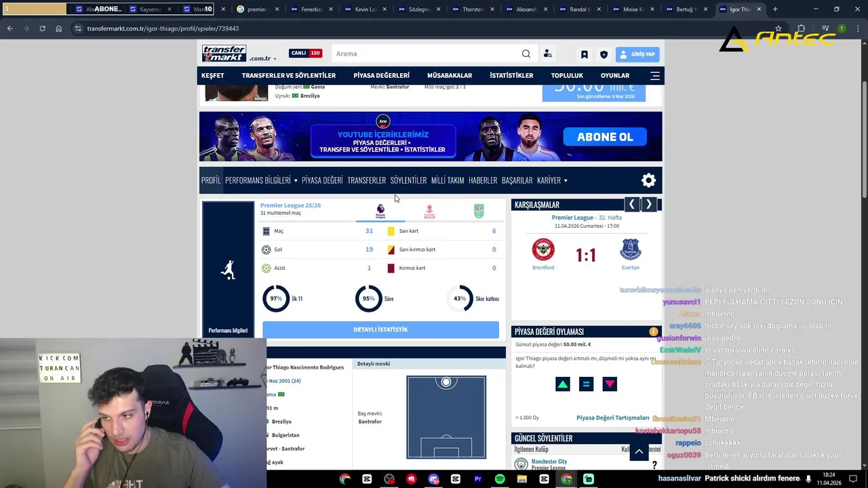Click the goals count 19
The height and width of the screenshot is (488, 868).
[x=369, y=249]
